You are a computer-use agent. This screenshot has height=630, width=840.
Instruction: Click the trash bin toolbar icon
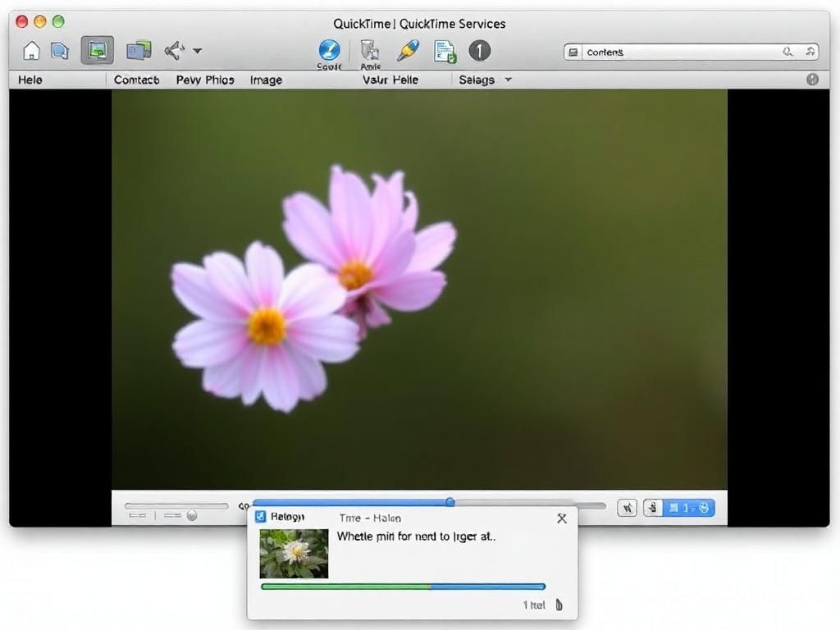click(370, 50)
